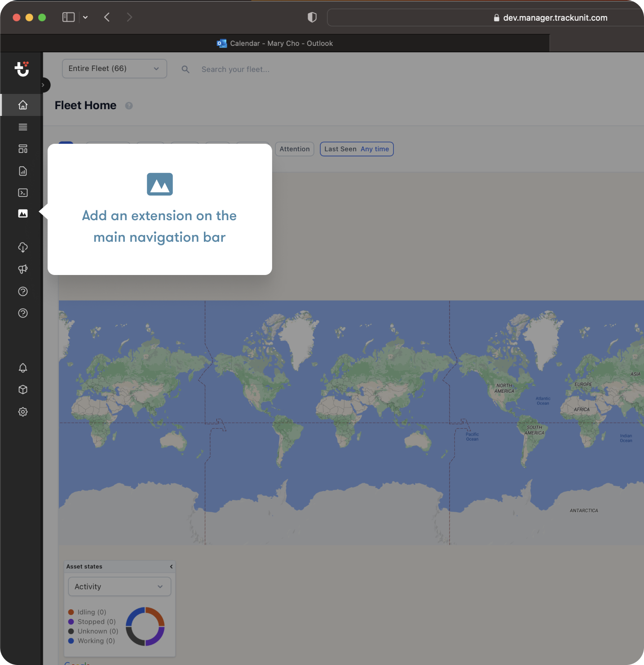This screenshot has height=665, width=644.
Task: Open the Activity dropdown in Asset states
Action: click(x=119, y=587)
